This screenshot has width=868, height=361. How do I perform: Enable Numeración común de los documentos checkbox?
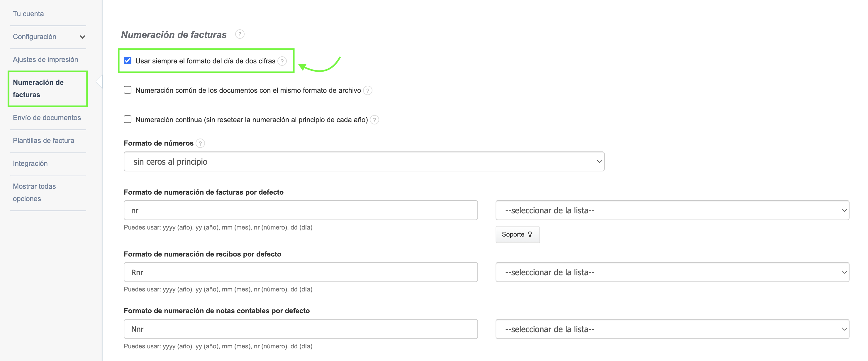tap(128, 90)
